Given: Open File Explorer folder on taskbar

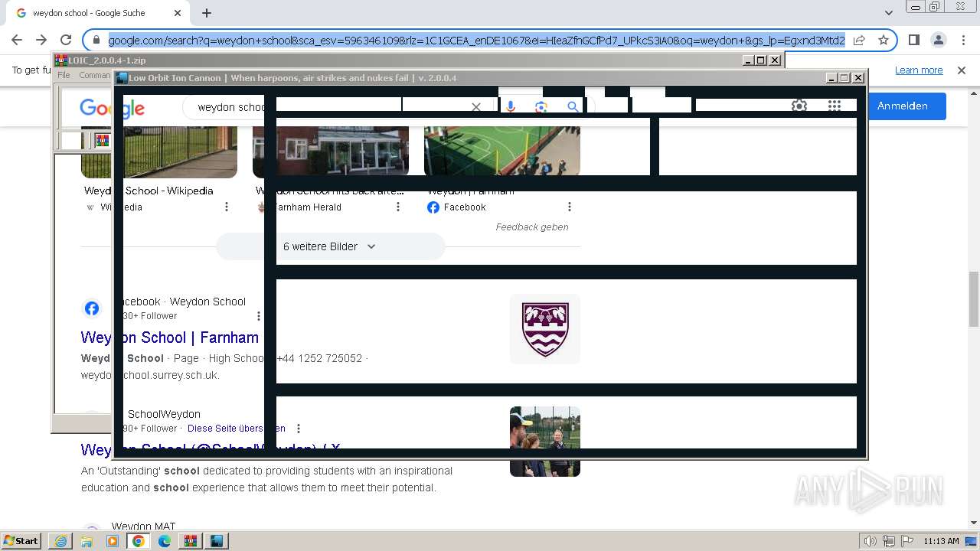Looking at the screenshot, I should tap(87, 541).
